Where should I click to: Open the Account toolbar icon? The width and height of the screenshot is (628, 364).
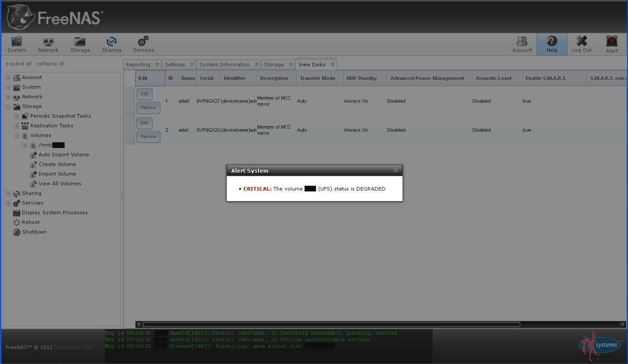(x=522, y=44)
